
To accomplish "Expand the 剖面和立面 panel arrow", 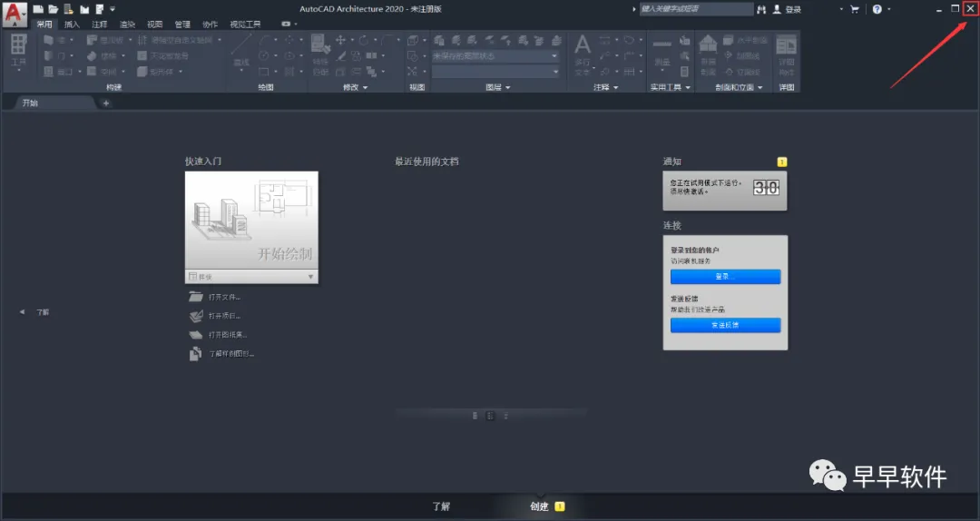I will tap(760, 87).
